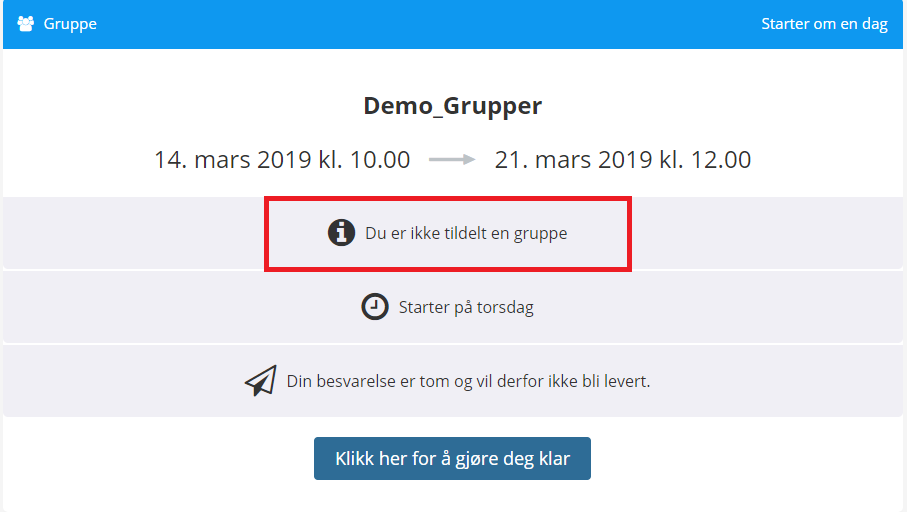Select the Gruppe label in the header
The image size is (907, 512).
click(x=70, y=24)
